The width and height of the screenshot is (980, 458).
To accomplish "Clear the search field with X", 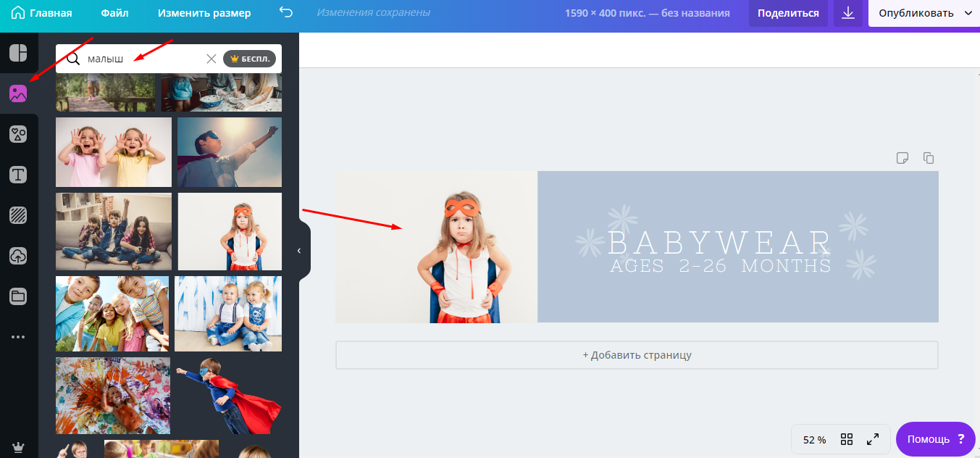I will (x=212, y=59).
